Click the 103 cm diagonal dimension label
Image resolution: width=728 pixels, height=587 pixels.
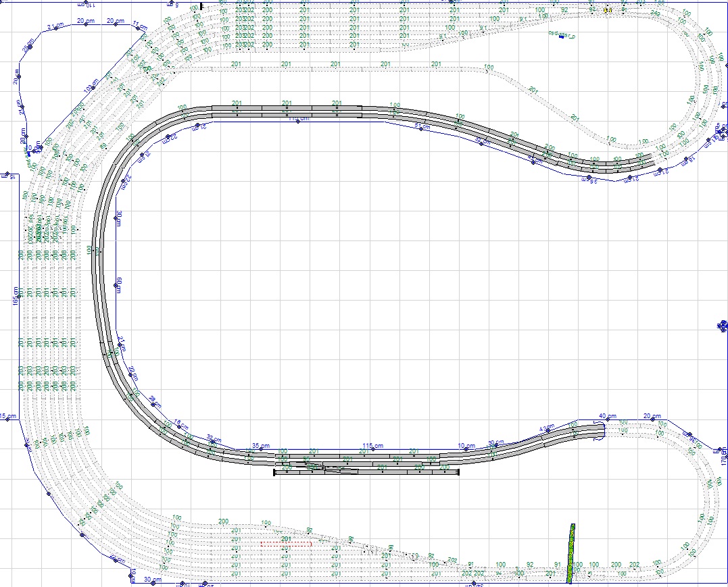tap(91, 88)
